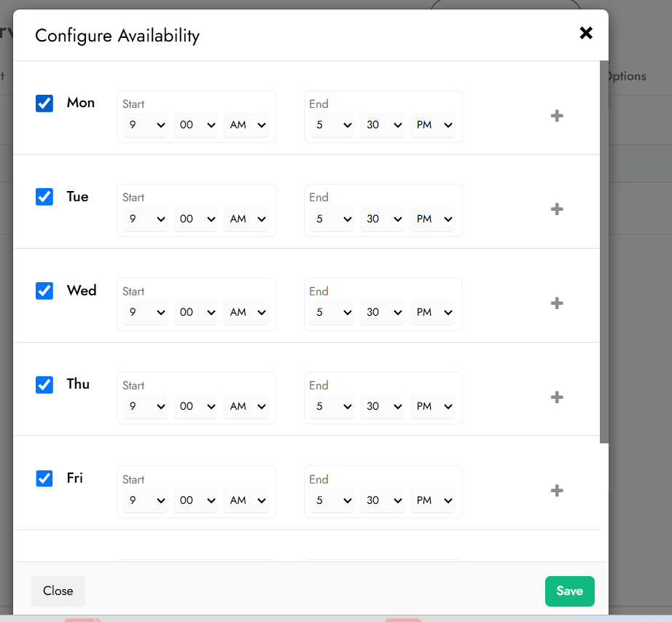Add another time slot for Thu
Image resolution: width=672 pixels, height=622 pixels.
click(557, 397)
